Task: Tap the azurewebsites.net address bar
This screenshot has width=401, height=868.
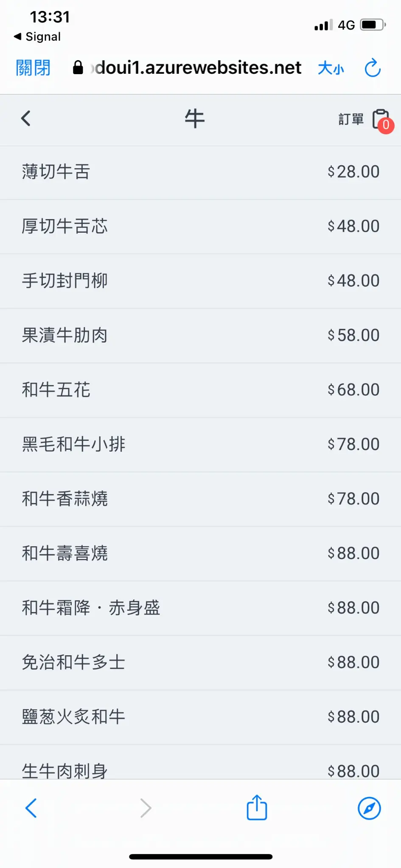Action: click(x=198, y=68)
